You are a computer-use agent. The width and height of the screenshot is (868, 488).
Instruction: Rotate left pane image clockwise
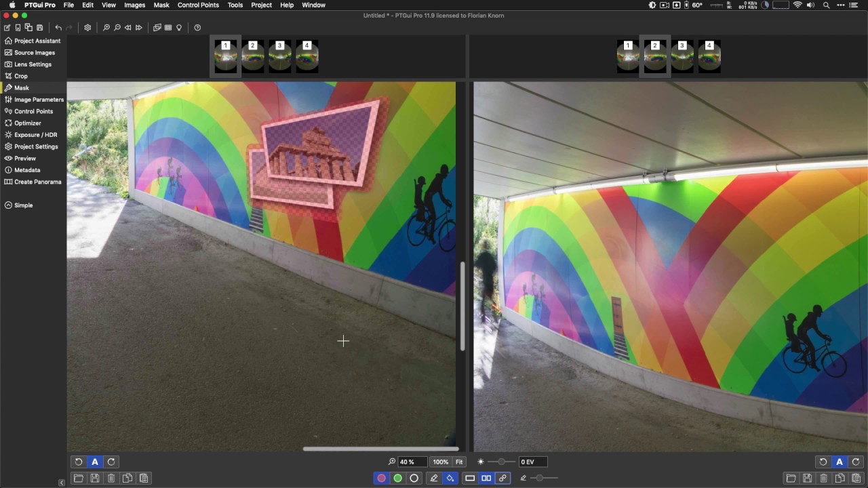pyautogui.click(x=111, y=462)
